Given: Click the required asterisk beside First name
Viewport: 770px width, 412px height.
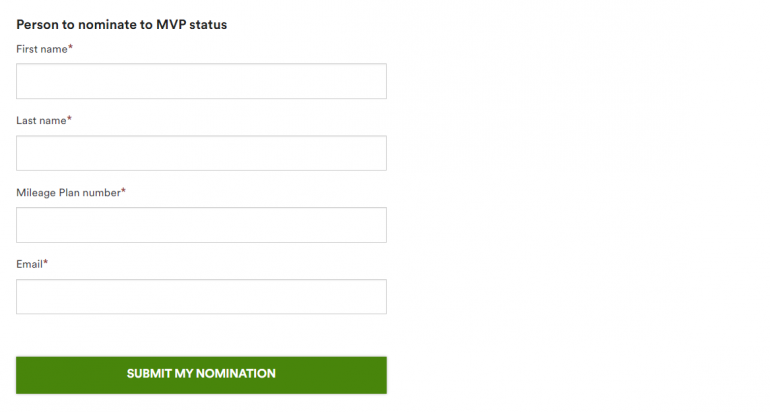Looking at the screenshot, I should [71, 48].
